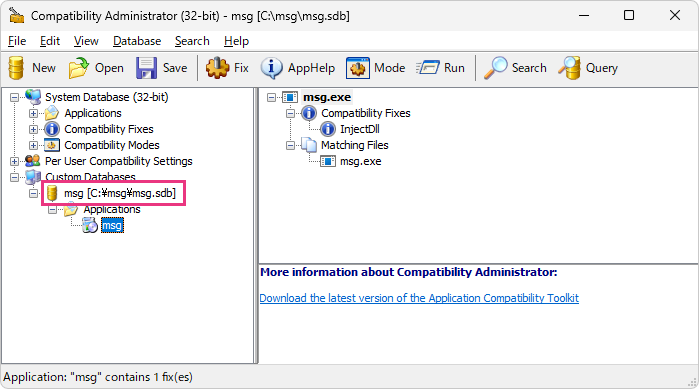Click the Compatibility Administrator title bar icon
The height and width of the screenshot is (389, 699).
tap(16, 16)
